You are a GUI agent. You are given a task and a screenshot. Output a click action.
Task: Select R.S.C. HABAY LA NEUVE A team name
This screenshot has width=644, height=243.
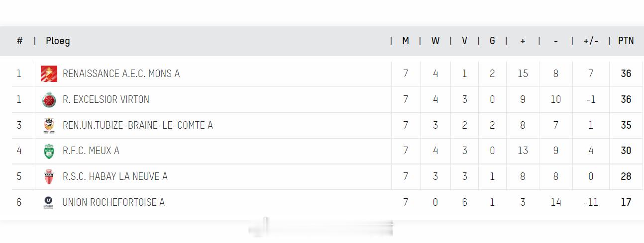click(x=115, y=177)
